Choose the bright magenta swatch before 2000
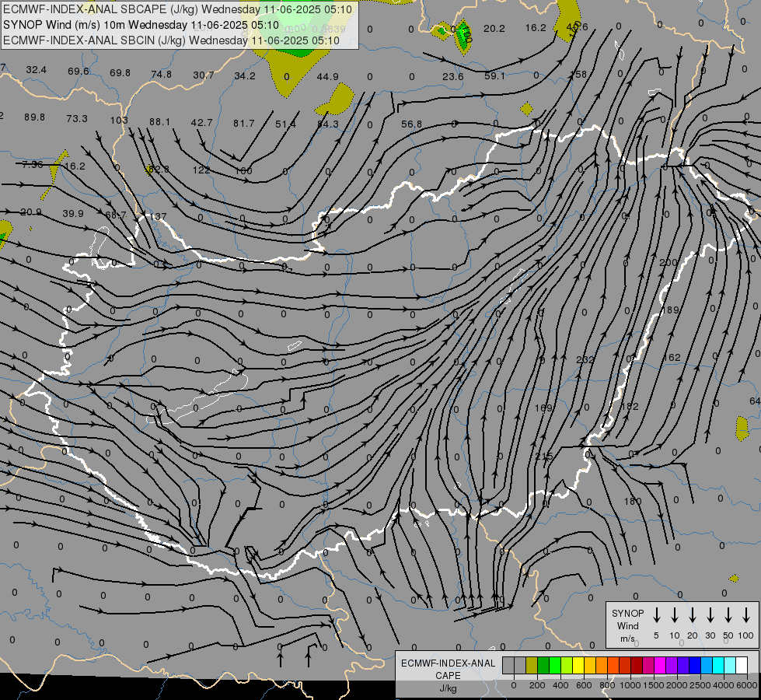 click(660, 665)
